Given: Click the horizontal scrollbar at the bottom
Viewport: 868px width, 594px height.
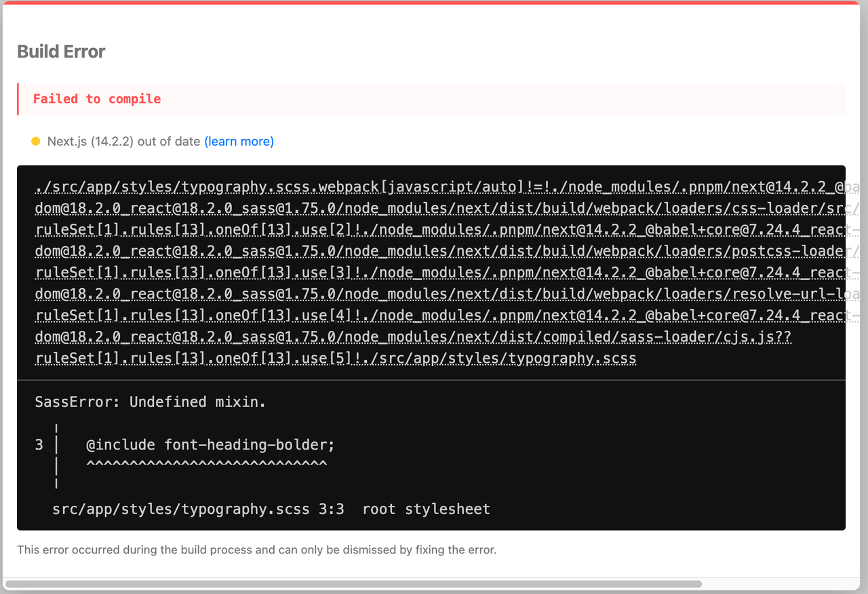Looking at the screenshot, I should (x=353, y=584).
